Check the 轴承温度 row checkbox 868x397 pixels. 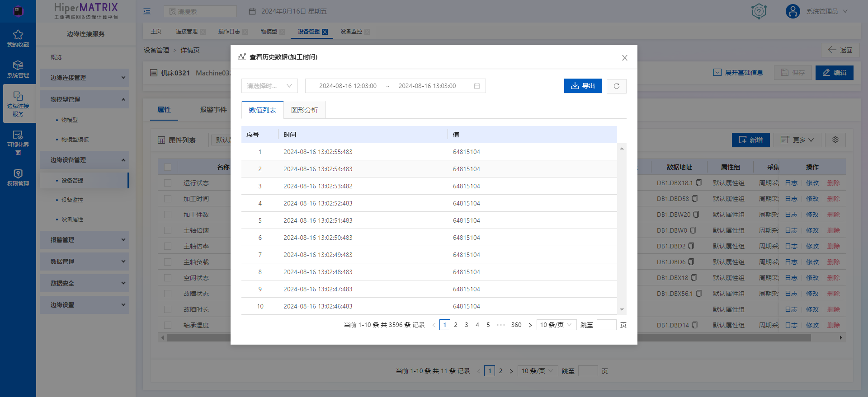point(168,325)
